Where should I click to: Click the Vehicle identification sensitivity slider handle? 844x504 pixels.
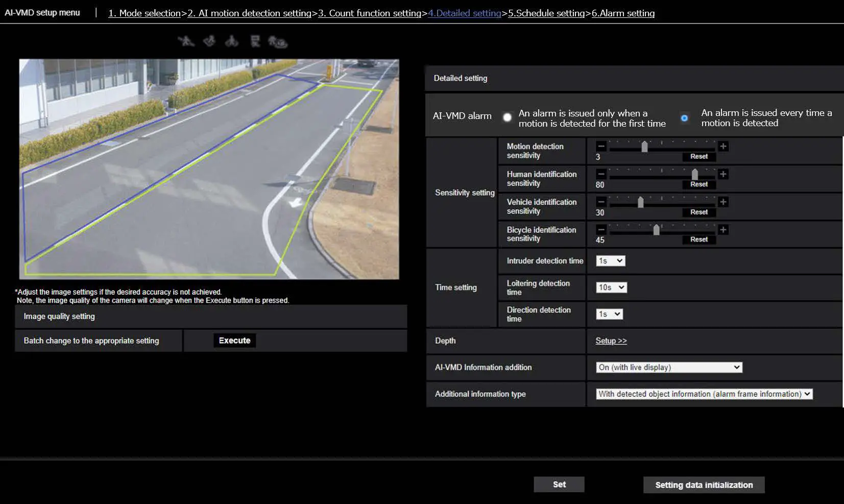[640, 202]
